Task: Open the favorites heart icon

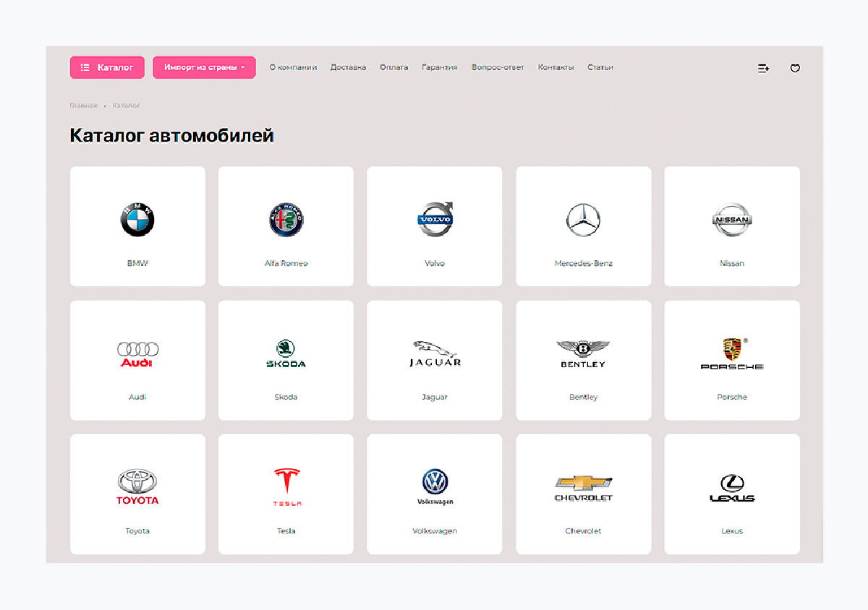Action: 795,69
